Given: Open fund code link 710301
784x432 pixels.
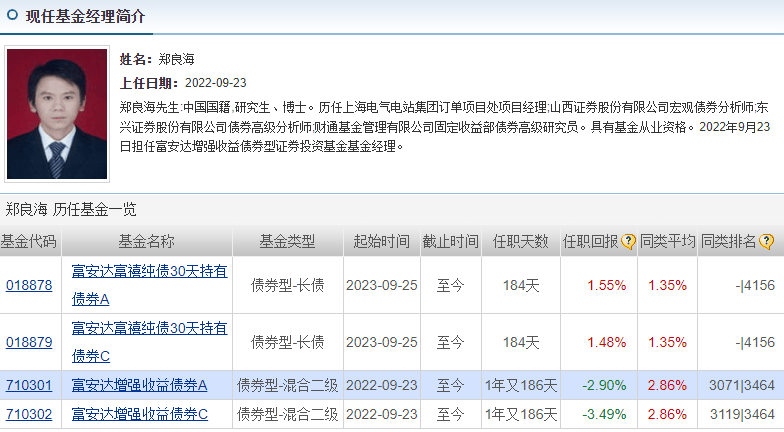Looking at the screenshot, I should coord(29,385).
